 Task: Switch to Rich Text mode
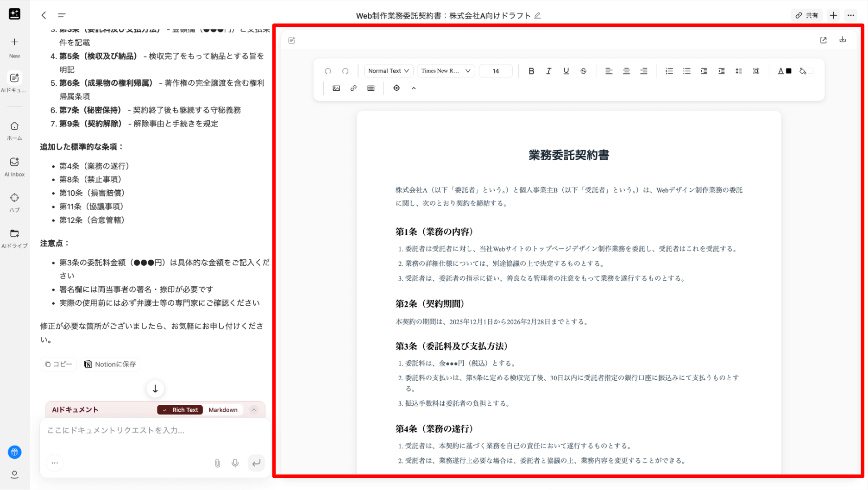180,410
